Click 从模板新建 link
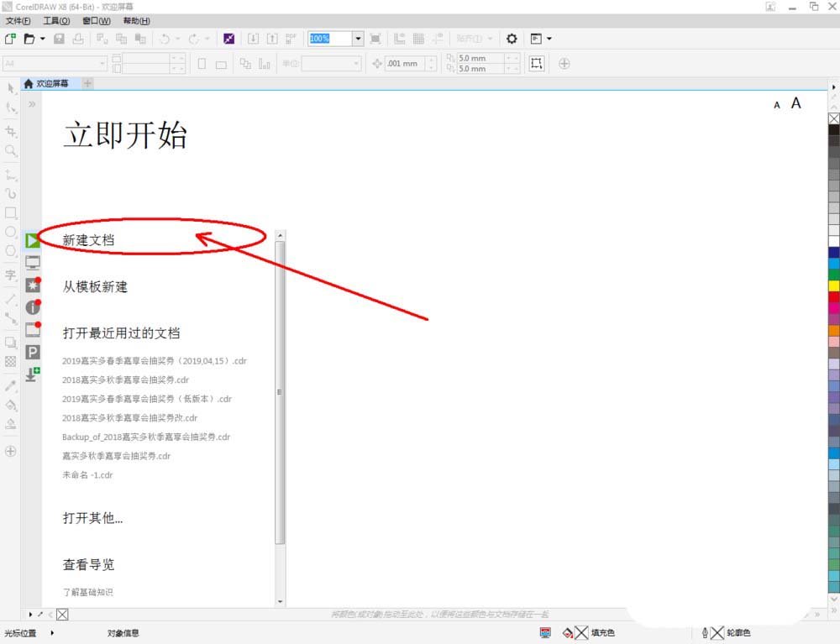 coord(95,286)
